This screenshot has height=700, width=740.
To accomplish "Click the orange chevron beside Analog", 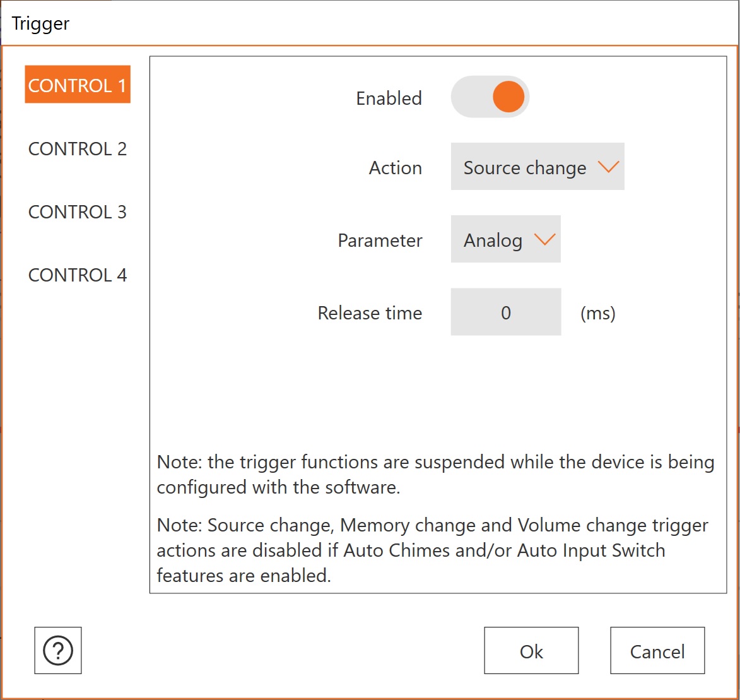I will pyautogui.click(x=544, y=239).
